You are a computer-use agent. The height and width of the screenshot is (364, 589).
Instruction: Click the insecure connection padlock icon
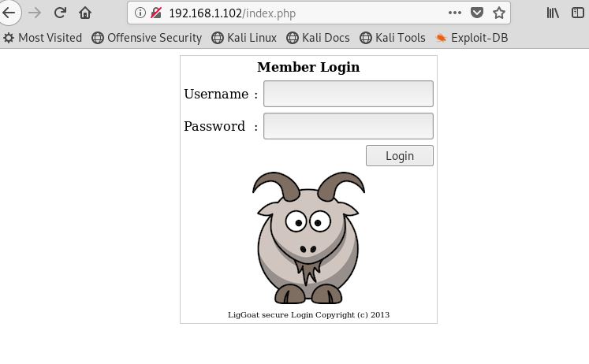156,13
